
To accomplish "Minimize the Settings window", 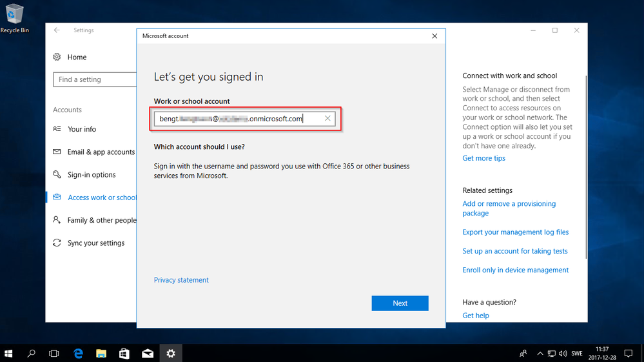I will click(x=533, y=30).
